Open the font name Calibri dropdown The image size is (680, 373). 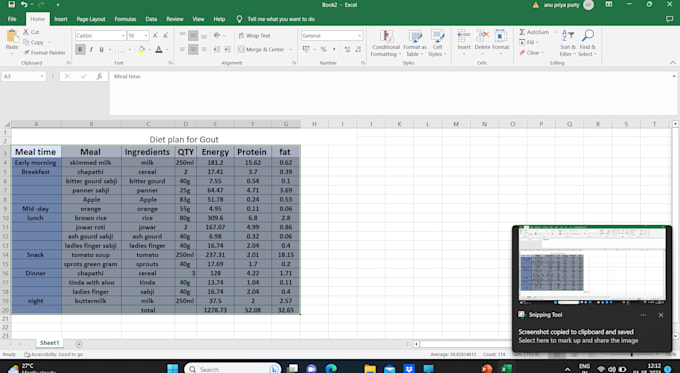point(123,36)
